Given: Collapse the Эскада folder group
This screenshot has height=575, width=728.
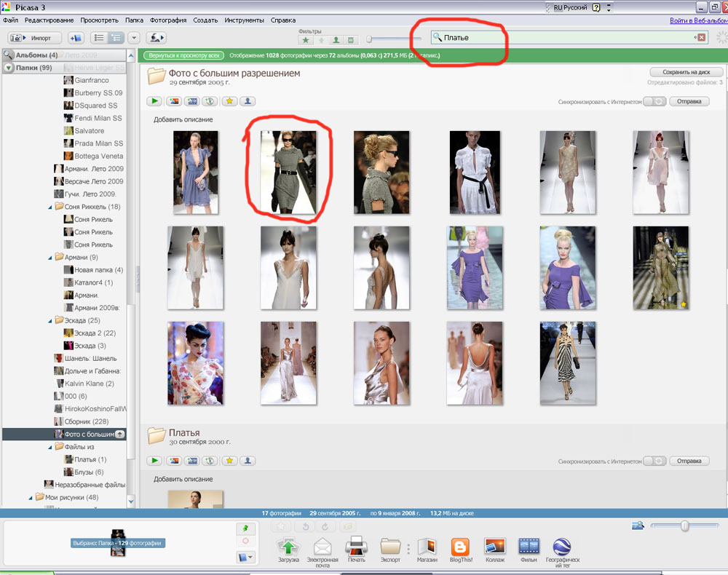Looking at the screenshot, I should pos(60,320).
